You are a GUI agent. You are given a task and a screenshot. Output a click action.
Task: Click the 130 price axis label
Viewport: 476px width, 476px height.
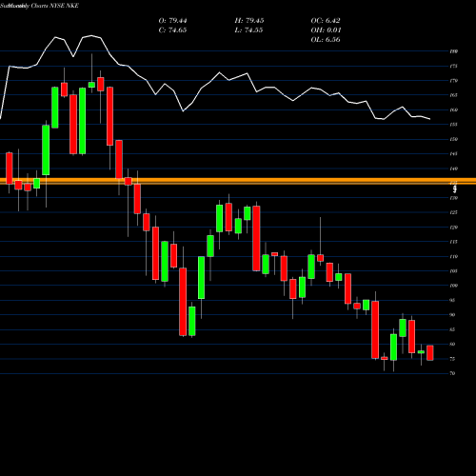[x=454, y=198]
